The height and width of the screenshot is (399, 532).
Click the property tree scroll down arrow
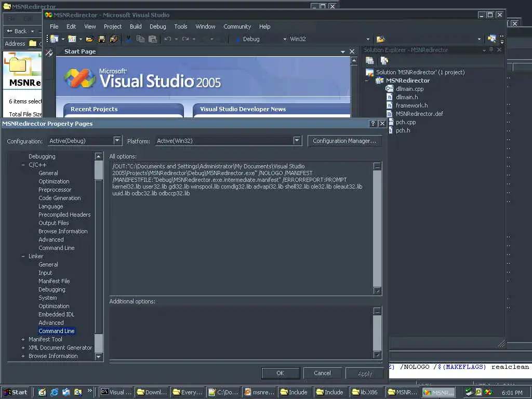pos(98,357)
